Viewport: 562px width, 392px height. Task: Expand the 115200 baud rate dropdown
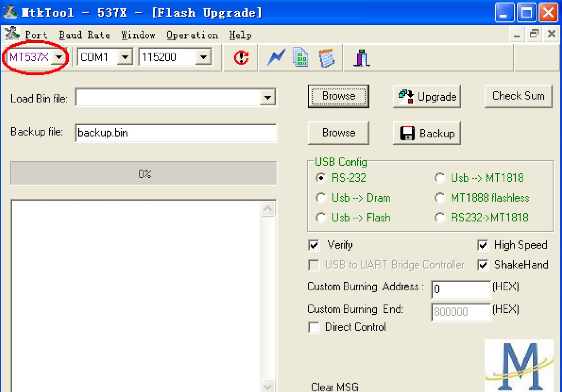pos(203,57)
